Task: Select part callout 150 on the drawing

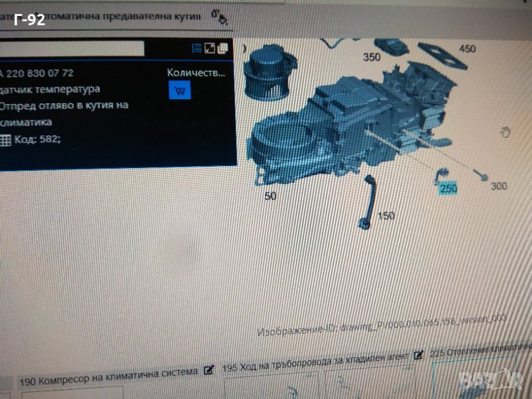Action: pyautogui.click(x=386, y=216)
